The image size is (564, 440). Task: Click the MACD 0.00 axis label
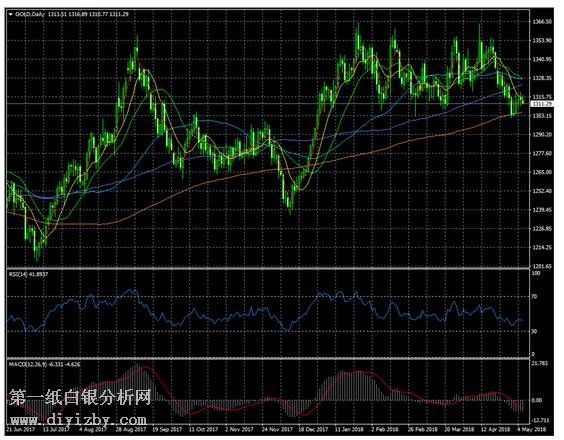[x=537, y=400]
